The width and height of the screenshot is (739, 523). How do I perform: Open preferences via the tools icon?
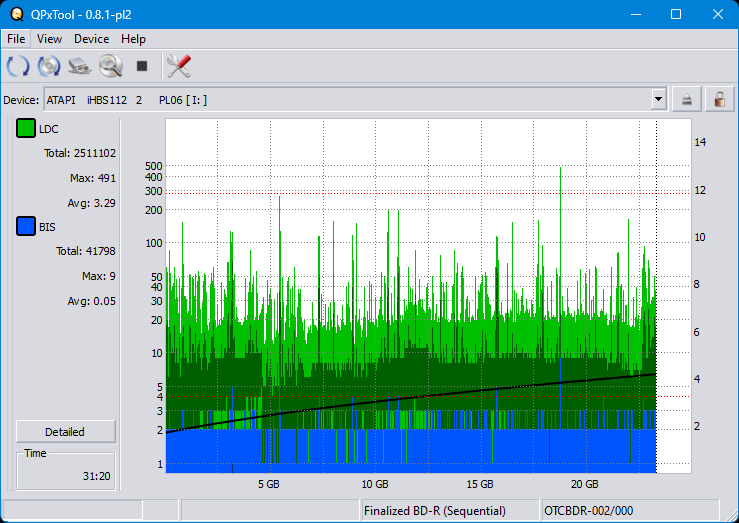point(179,65)
